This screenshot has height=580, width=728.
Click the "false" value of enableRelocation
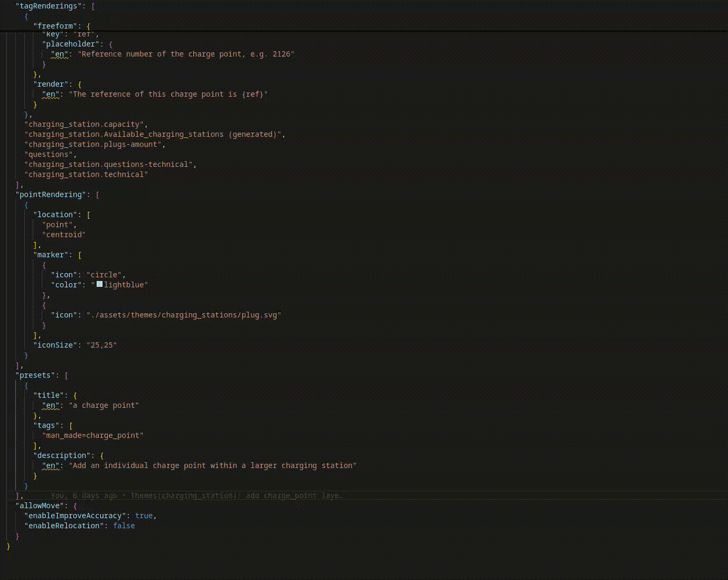(x=124, y=526)
